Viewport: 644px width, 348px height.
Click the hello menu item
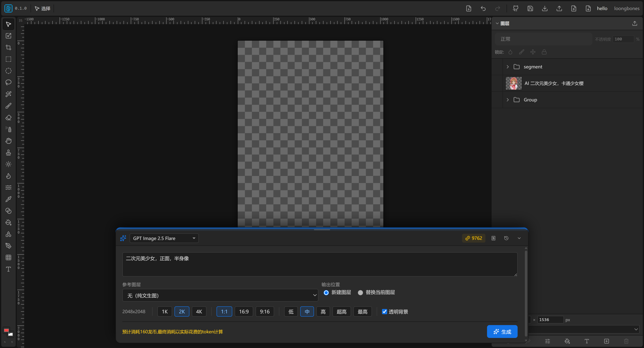602,8
